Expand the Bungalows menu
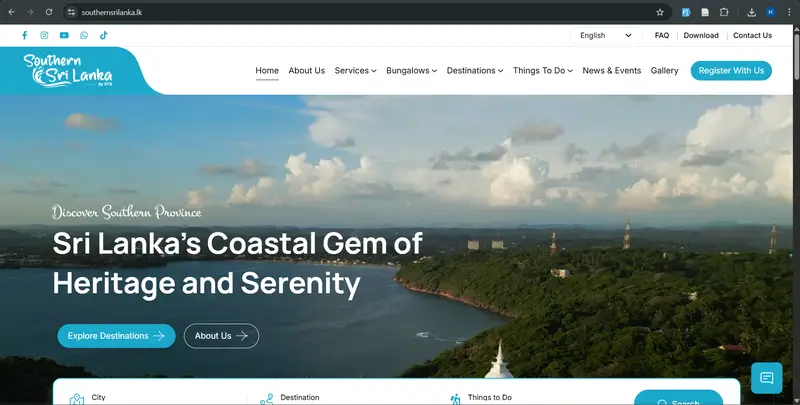Viewport: 800px width, 405px height. 412,70
